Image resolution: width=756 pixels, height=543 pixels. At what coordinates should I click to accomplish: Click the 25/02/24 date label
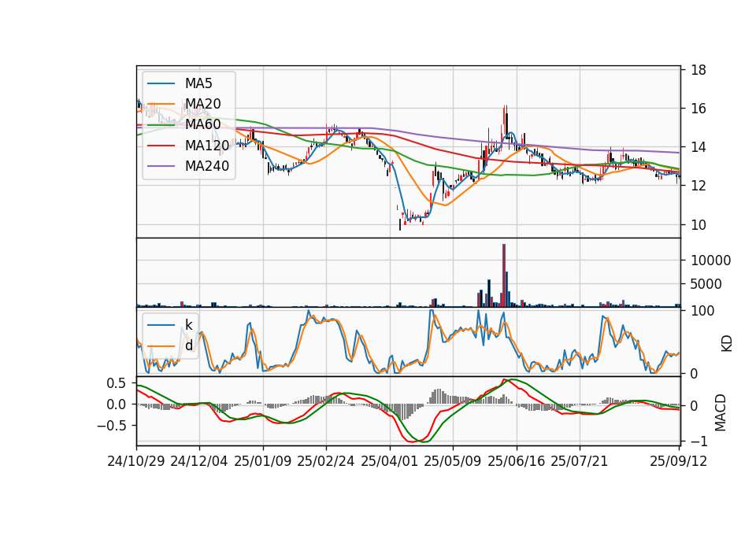pyautogui.click(x=326, y=461)
